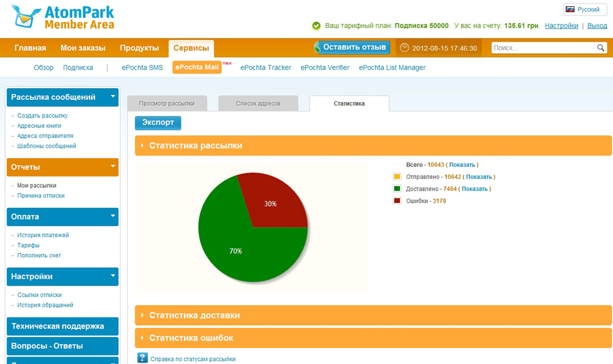Screen dimensions: 613x364
Task: Click the AtomPark envelope logo icon
Action: 25,17
